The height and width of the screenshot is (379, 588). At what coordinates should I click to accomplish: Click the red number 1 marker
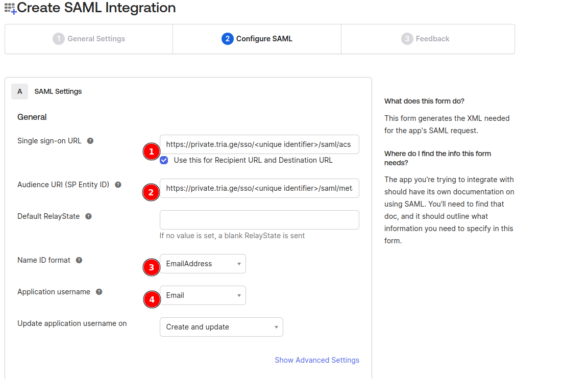tap(151, 151)
